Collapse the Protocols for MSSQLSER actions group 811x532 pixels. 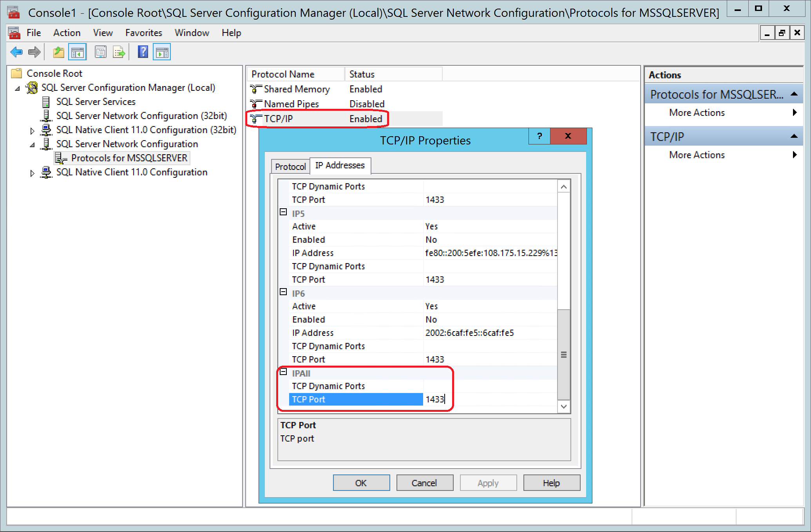[795, 94]
